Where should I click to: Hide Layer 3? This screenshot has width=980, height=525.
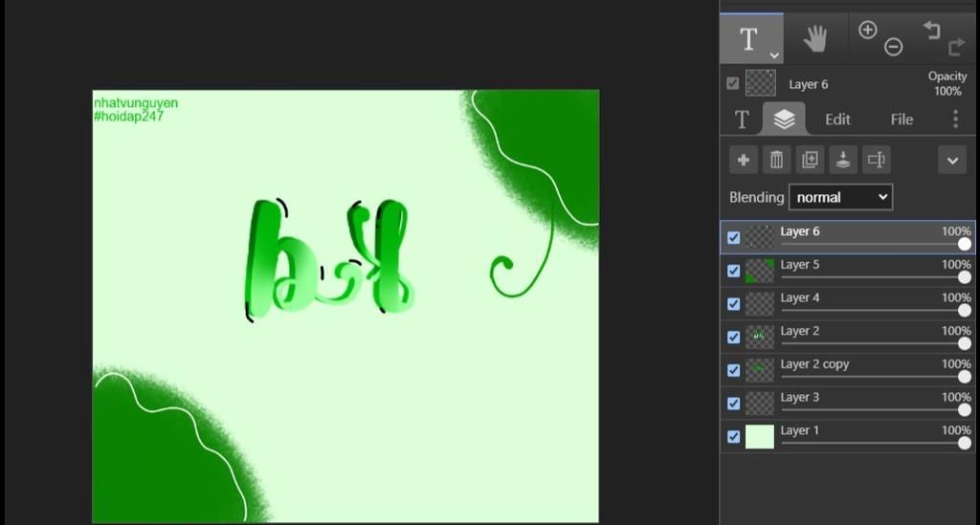point(734,404)
